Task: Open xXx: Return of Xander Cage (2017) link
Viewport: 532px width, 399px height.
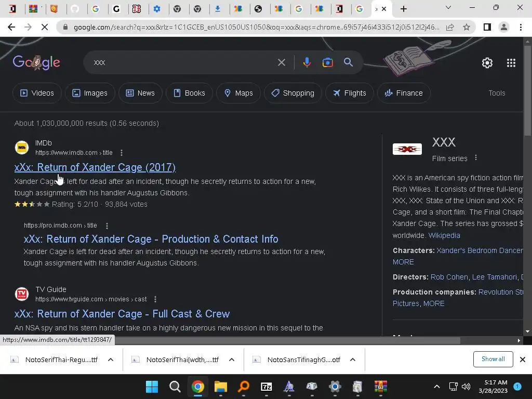Action: click(x=95, y=167)
